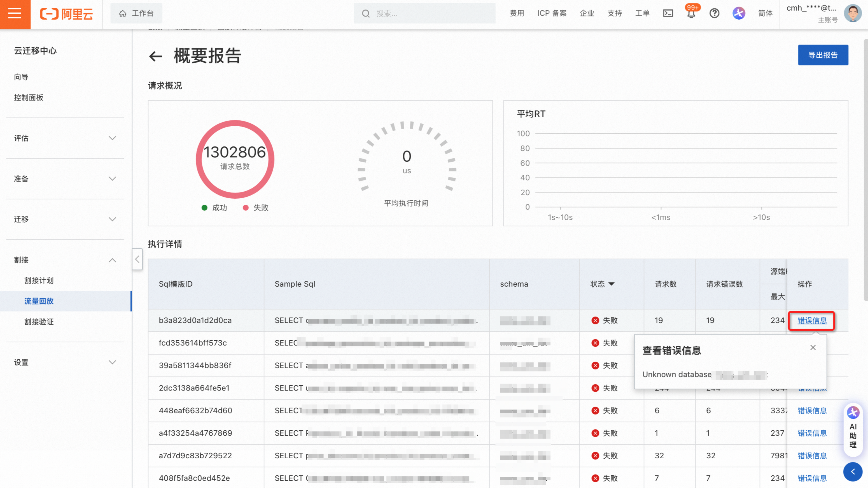Screen dimensions: 868x488
Task: Click 错误信息 link for 408f5fa8c0ed452e
Action: click(x=812, y=478)
